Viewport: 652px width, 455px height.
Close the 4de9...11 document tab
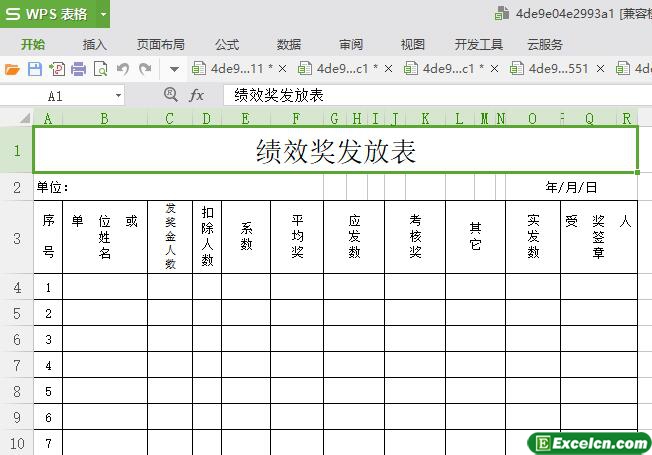pyautogui.click(x=283, y=69)
